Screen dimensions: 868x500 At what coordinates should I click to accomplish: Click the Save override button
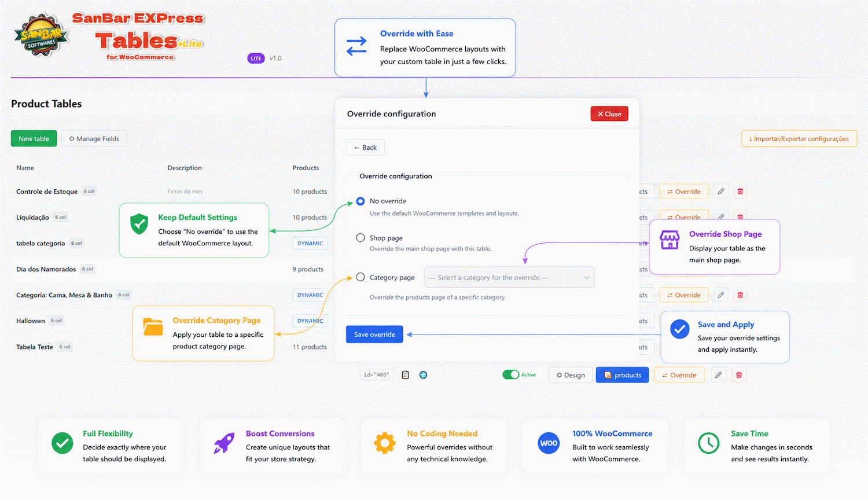click(x=374, y=334)
